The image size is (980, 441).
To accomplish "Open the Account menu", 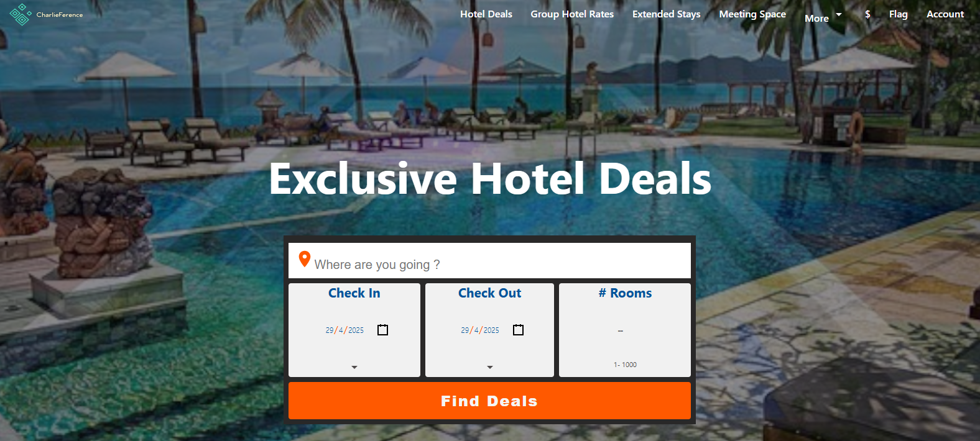I will point(945,14).
